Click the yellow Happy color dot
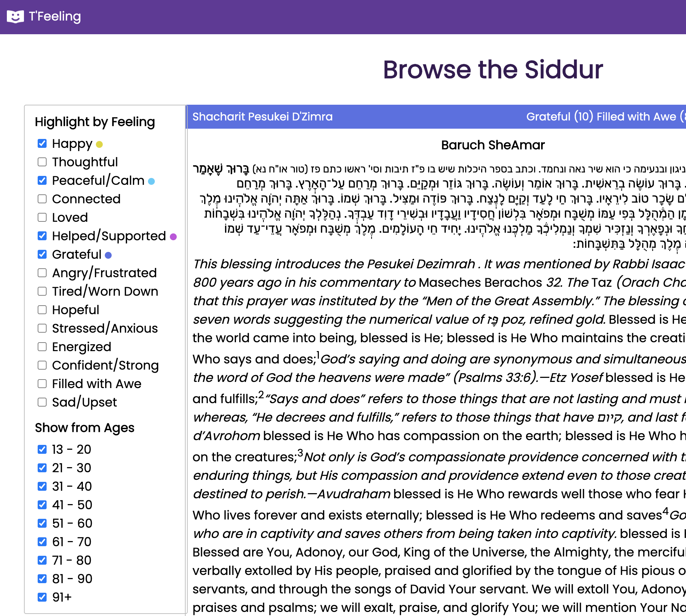 coord(99,144)
